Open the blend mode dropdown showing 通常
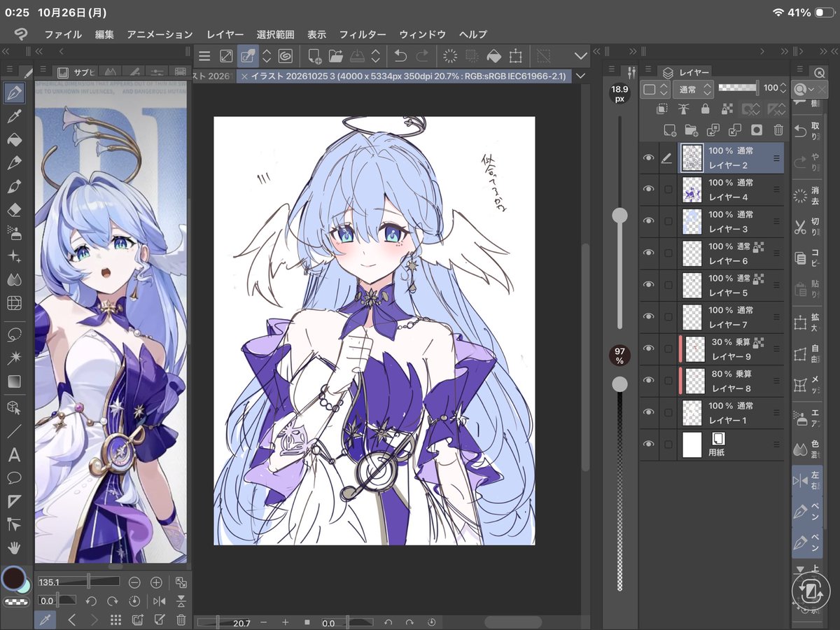 pyautogui.click(x=693, y=90)
